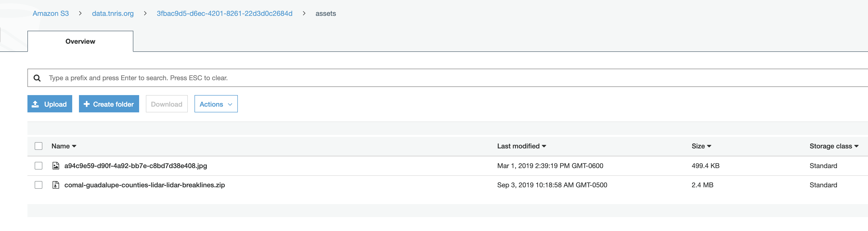Navigate to data.tnris.org bucket breadcrumb
Viewport: 868px width, 231px height.
tap(113, 13)
